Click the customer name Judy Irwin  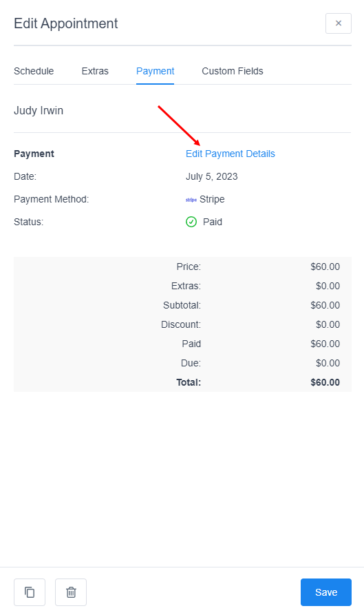coord(39,111)
